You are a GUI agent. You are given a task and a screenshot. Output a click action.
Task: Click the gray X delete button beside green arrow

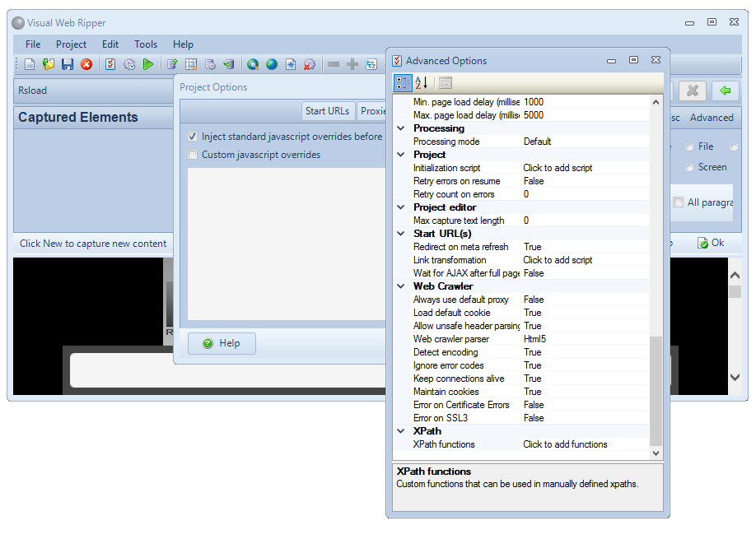coord(693,91)
